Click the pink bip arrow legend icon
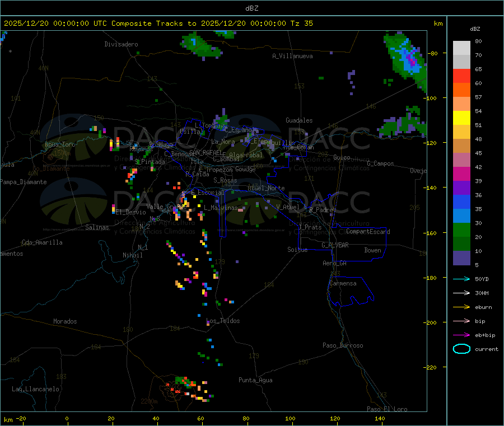 (x=461, y=321)
